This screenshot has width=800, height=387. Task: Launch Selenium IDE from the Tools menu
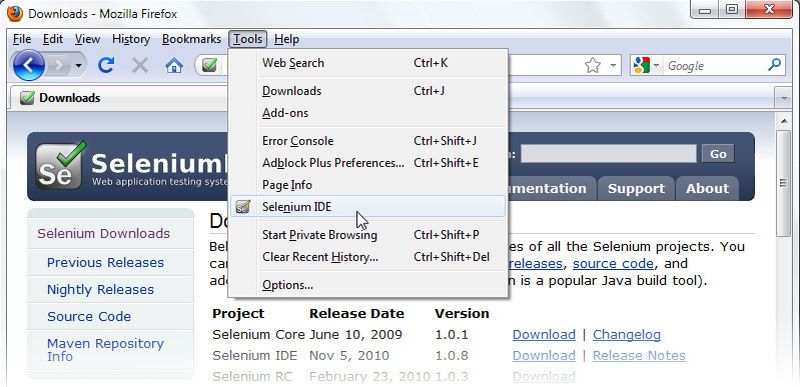tap(367, 207)
